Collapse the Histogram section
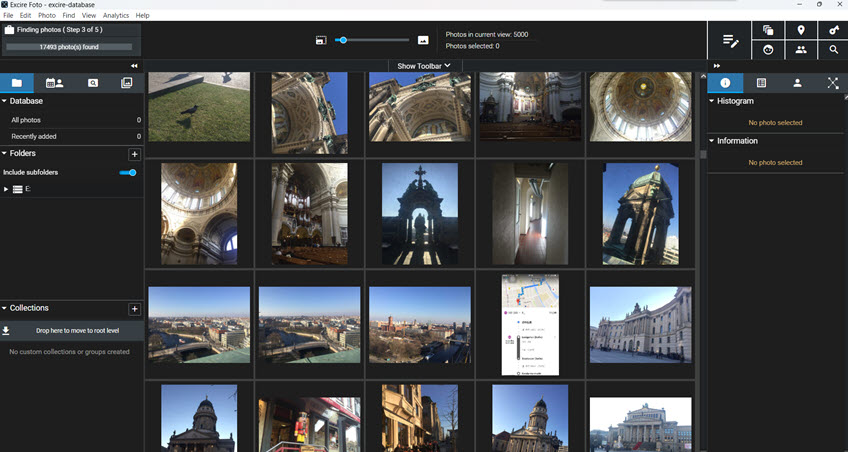Viewport: 850px width, 452px height. [x=712, y=101]
